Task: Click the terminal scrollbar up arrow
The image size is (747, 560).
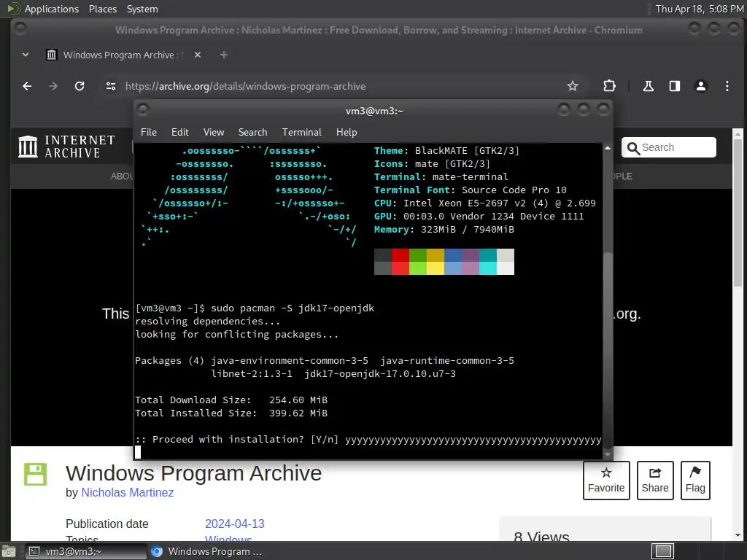Action: coord(608,149)
